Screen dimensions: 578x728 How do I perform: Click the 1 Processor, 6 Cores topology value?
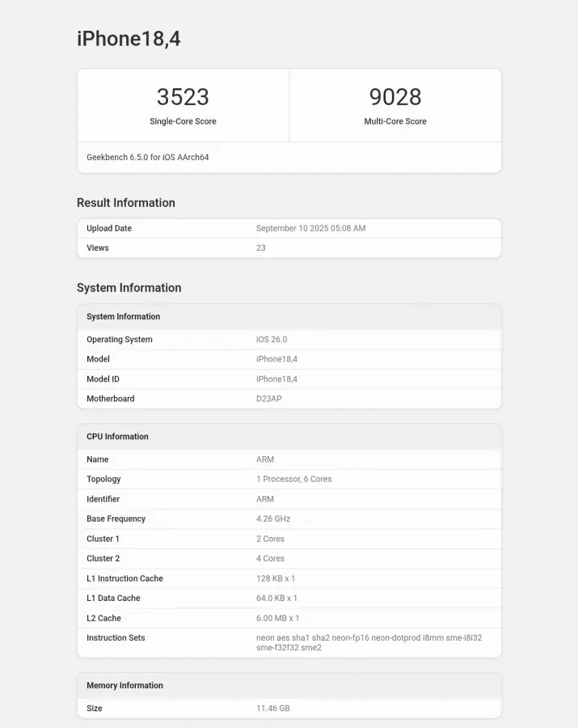pos(294,479)
